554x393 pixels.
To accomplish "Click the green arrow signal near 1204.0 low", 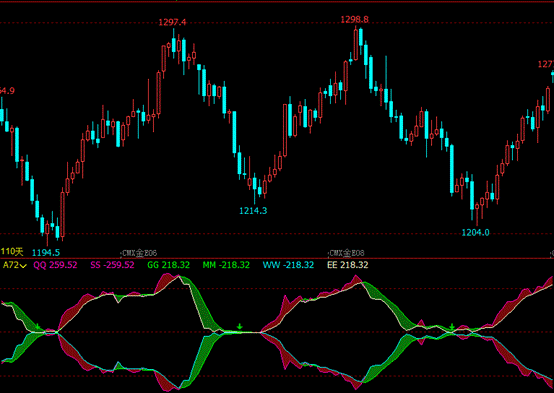I will 452,326.
